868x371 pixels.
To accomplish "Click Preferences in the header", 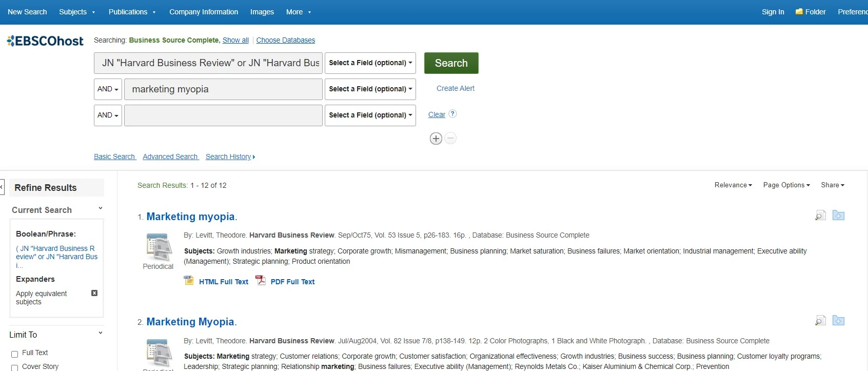I will coord(853,12).
